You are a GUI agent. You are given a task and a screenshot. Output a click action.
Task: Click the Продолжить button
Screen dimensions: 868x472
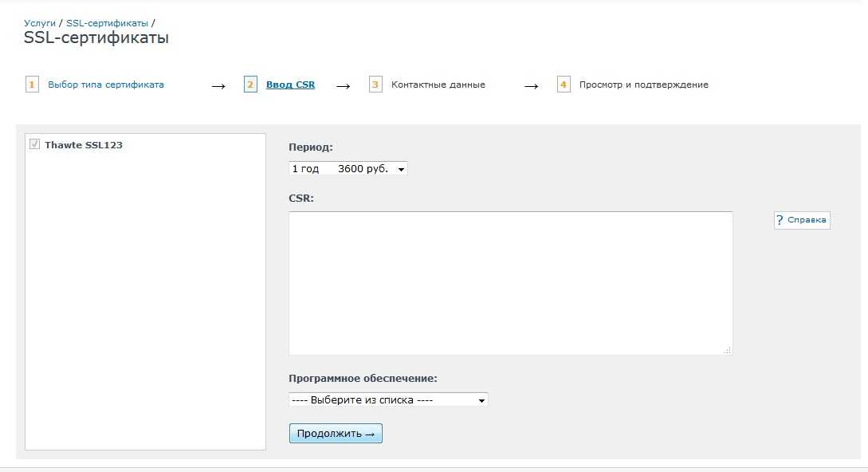pos(336,433)
